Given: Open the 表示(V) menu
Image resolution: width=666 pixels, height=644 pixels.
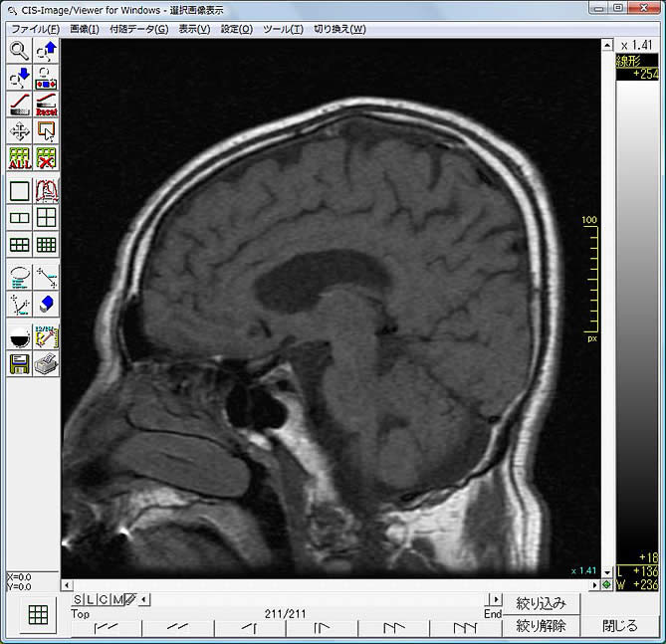Looking at the screenshot, I should click(194, 29).
